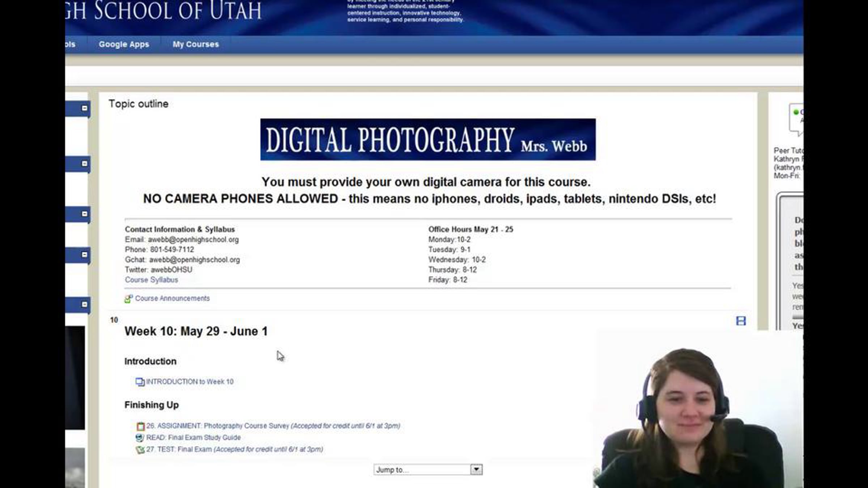Open READ: Final Exam Study Guide link
Image resolution: width=868 pixels, height=488 pixels.
click(193, 437)
